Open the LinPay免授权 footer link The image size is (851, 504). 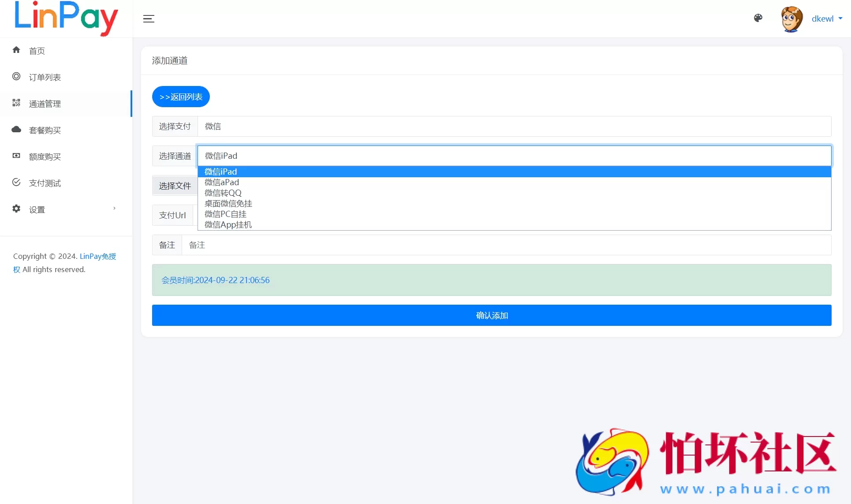coord(97,256)
